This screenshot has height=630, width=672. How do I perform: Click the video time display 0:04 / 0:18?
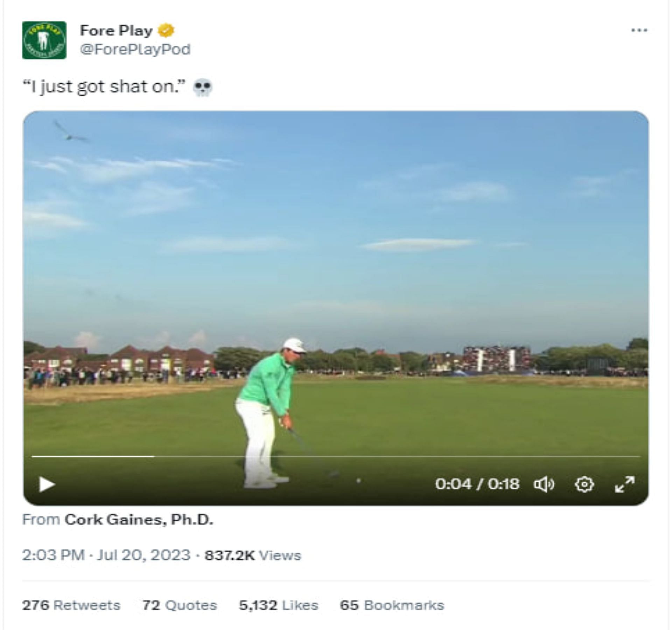click(x=477, y=484)
